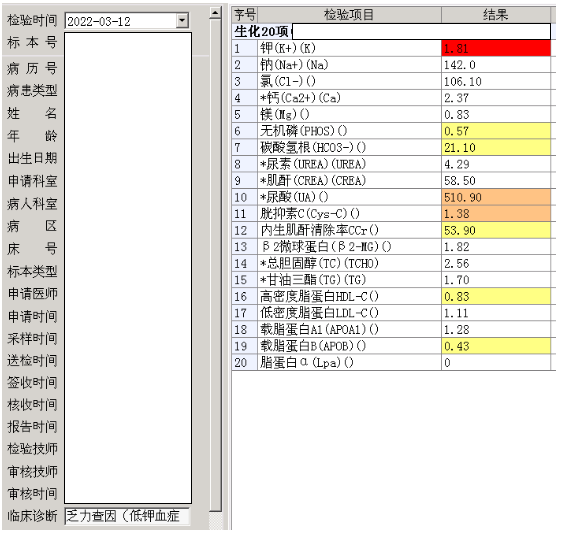This screenshot has height=533, width=568.
Task: Select the *肌酐(CREA) test item
Action: click(349, 180)
